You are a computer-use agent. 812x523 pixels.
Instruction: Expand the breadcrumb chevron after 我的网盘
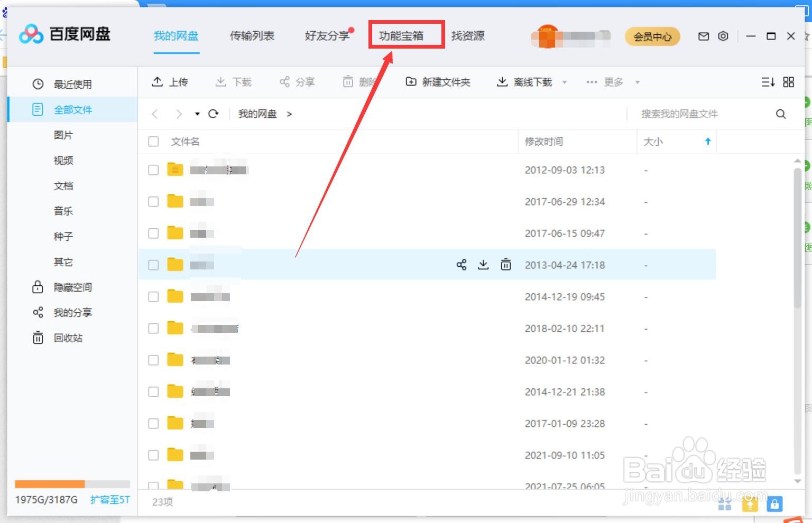click(289, 114)
